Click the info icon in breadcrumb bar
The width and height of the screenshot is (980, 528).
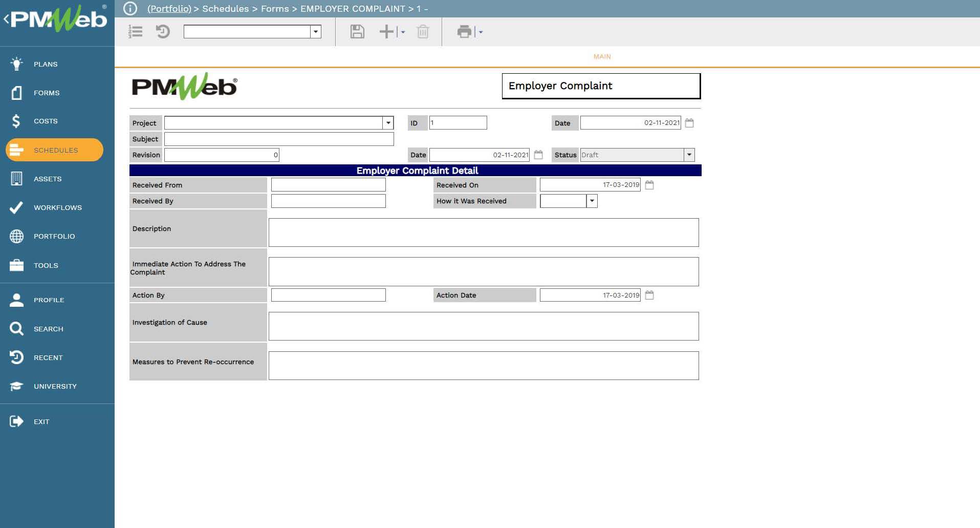click(130, 8)
